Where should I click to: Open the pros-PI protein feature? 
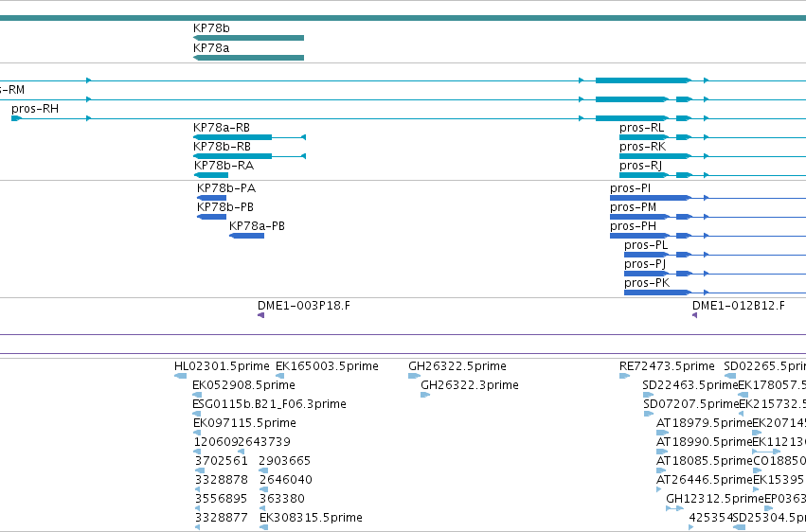tap(707, 198)
